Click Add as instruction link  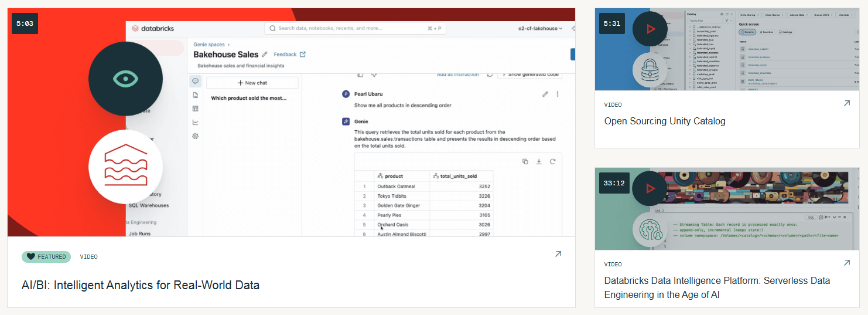[x=457, y=74]
